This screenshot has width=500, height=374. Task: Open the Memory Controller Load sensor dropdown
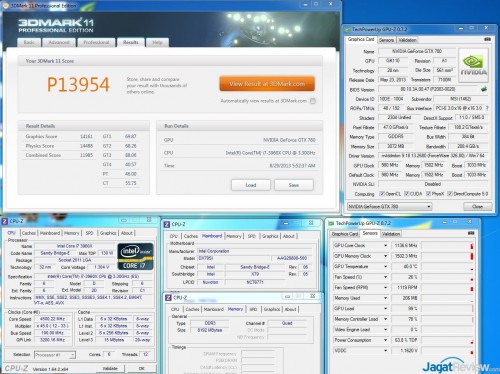(x=386, y=319)
